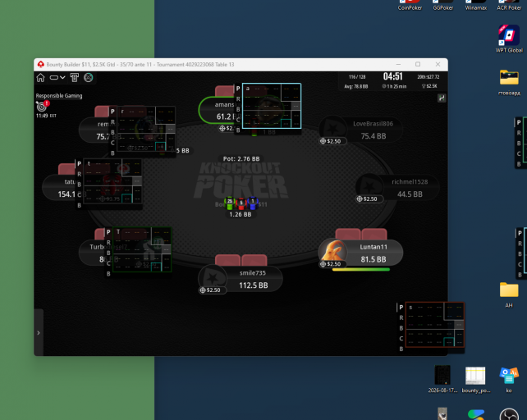Click richmel1528's 44.5 BB stack
This screenshot has width=527, height=420.
410,194
